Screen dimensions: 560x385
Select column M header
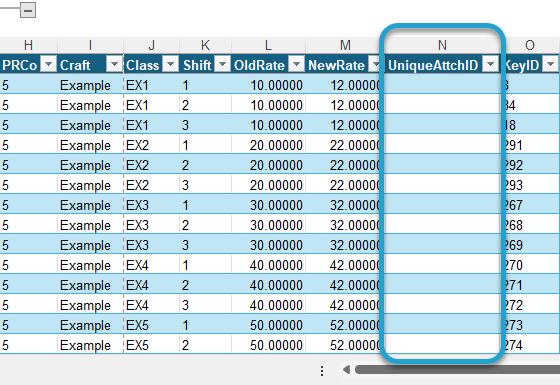pos(345,45)
